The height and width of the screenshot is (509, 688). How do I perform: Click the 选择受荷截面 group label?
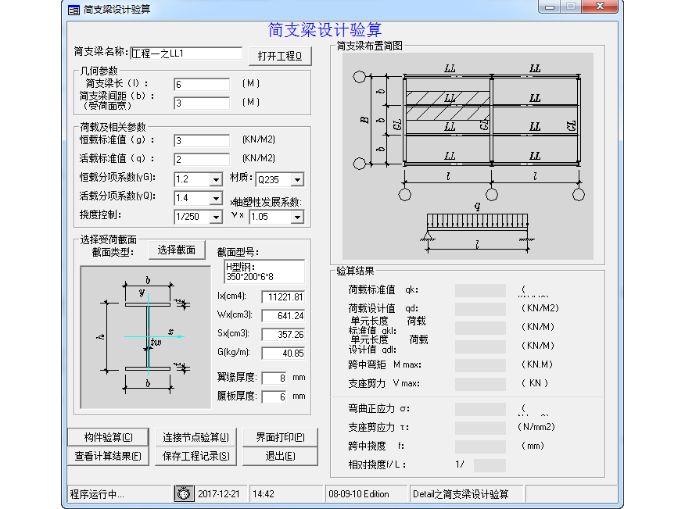[108, 240]
